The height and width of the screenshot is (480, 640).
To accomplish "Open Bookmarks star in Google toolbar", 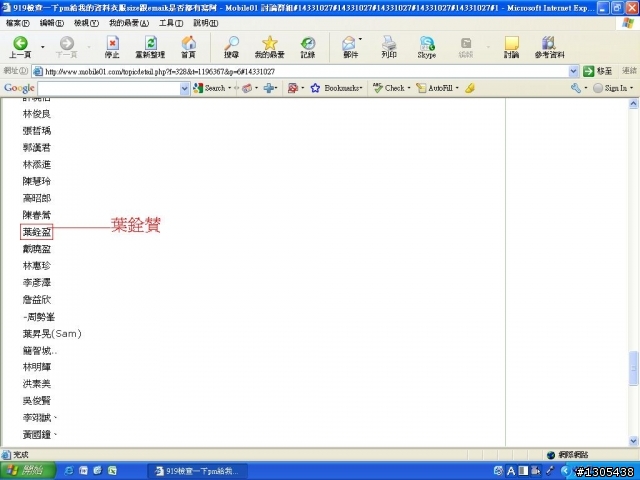I will click(336, 88).
